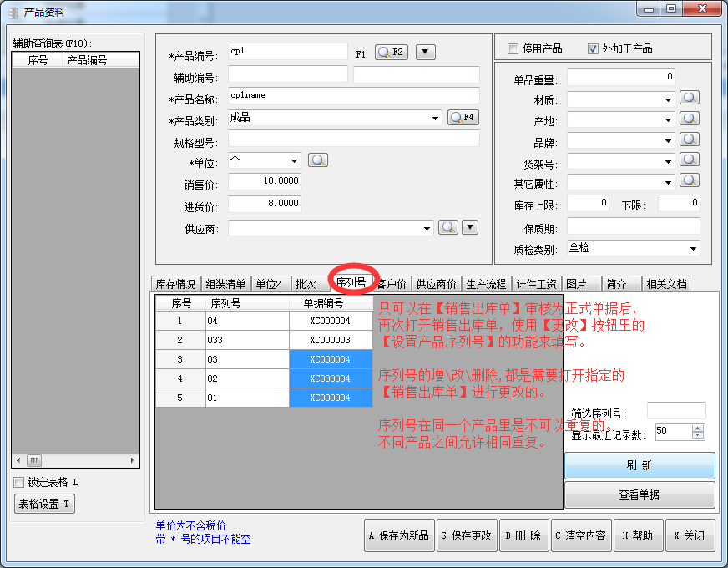The height and width of the screenshot is (568, 728).
Task: Click the 产品资料 window title icon
Action: pos(13,13)
